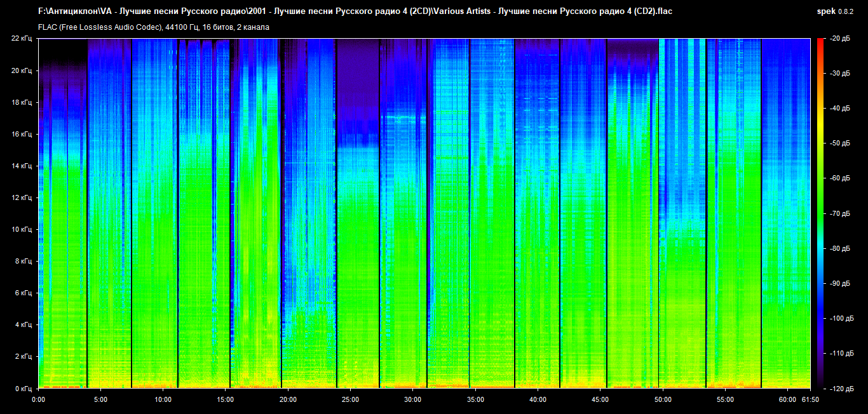This screenshot has height=414, width=868.
Task: Click the 55:00 time axis label
Action: (725, 399)
